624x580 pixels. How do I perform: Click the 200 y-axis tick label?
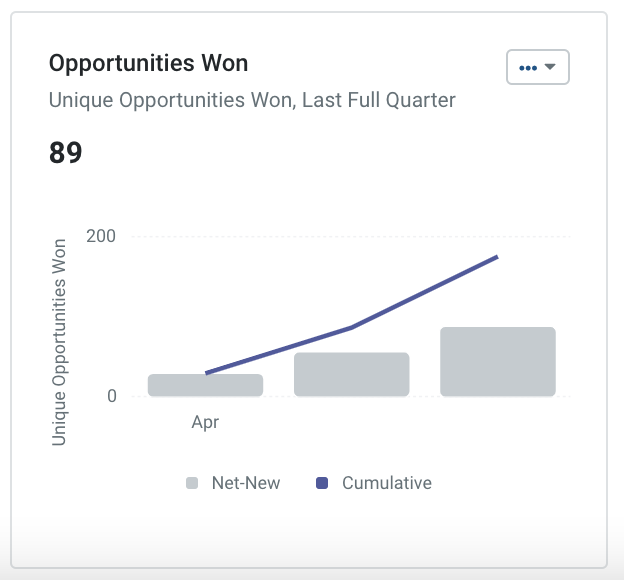coord(101,236)
